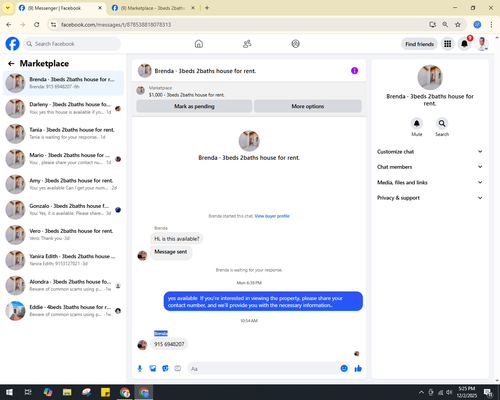The height and width of the screenshot is (400, 500).
Task: Search in conversation with the magnifier icon
Action: tap(442, 123)
